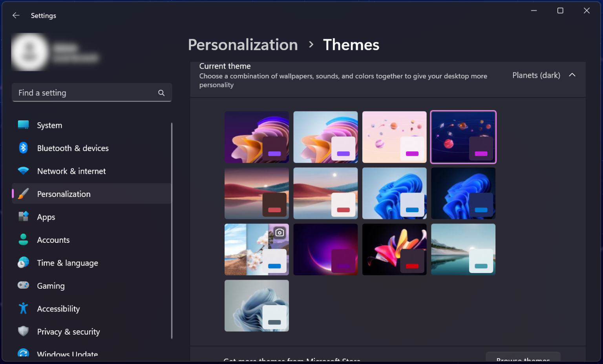Select red dunes theme with dark accent
Screen dimensions: 603x364
[257, 193]
